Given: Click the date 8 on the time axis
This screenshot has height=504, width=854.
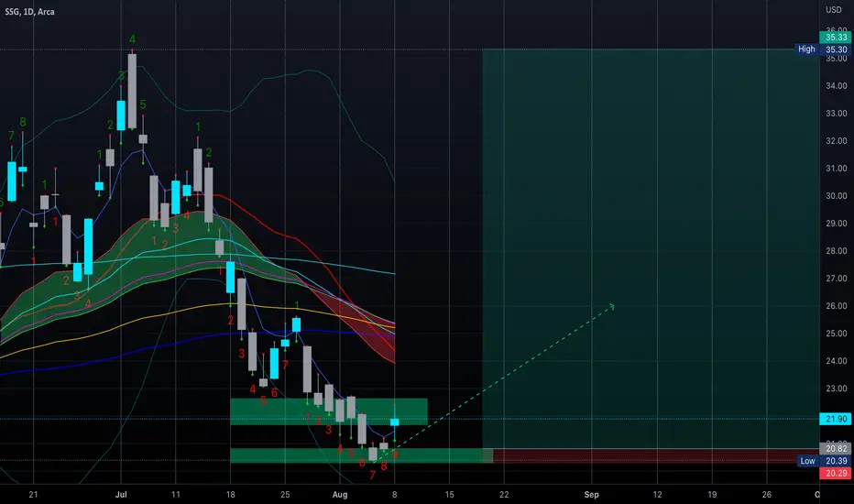Looking at the screenshot, I should point(394,494).
